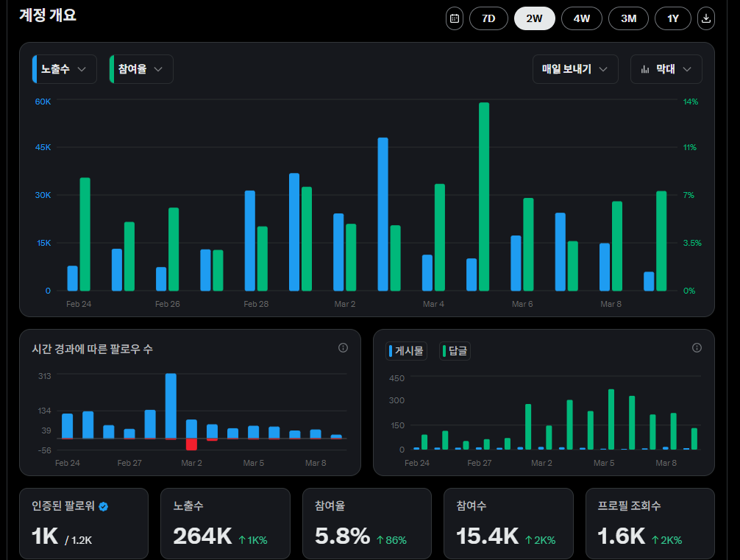Select the 3M time range
This screenshot has height=560, width=740.
(x=628, y=18)
